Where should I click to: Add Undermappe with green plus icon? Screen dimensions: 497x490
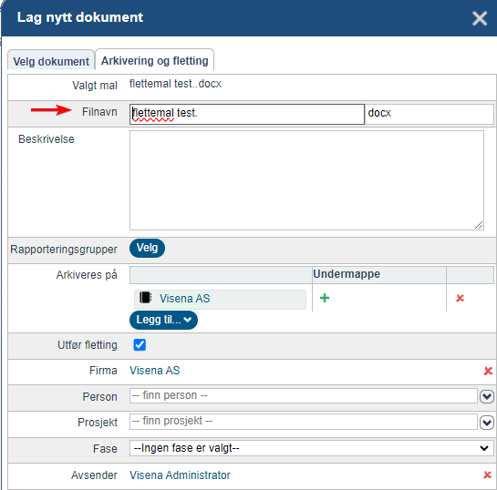324,298
